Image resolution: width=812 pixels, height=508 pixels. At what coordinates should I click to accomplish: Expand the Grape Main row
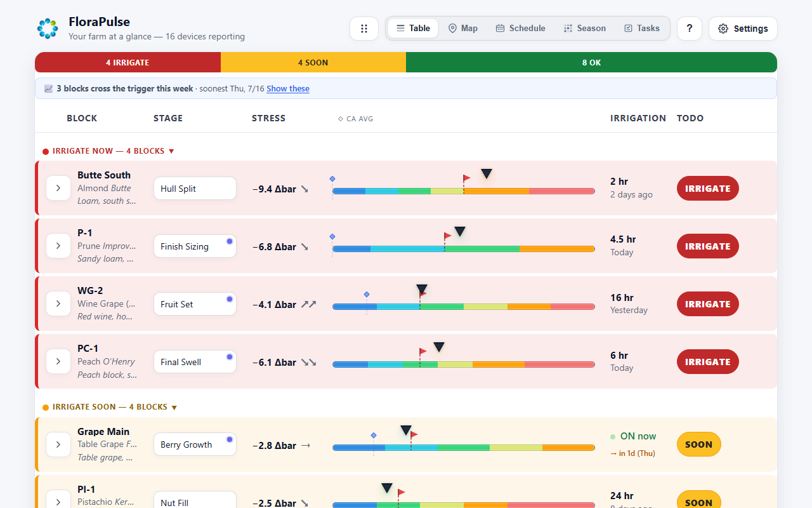pos(58,444)
